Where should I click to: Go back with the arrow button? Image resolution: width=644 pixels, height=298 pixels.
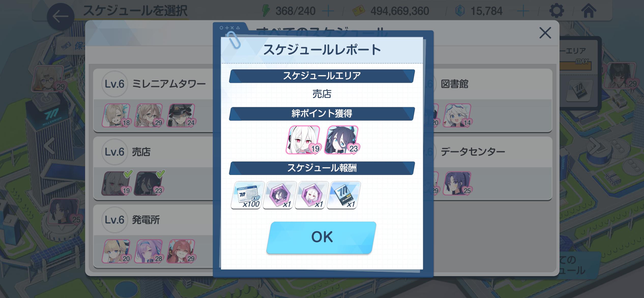click(61, 17)
